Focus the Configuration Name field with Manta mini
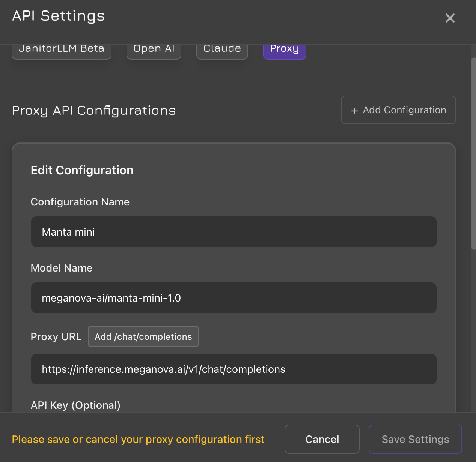The height and width of the screenshot is (462, 476). click(233, 232)
